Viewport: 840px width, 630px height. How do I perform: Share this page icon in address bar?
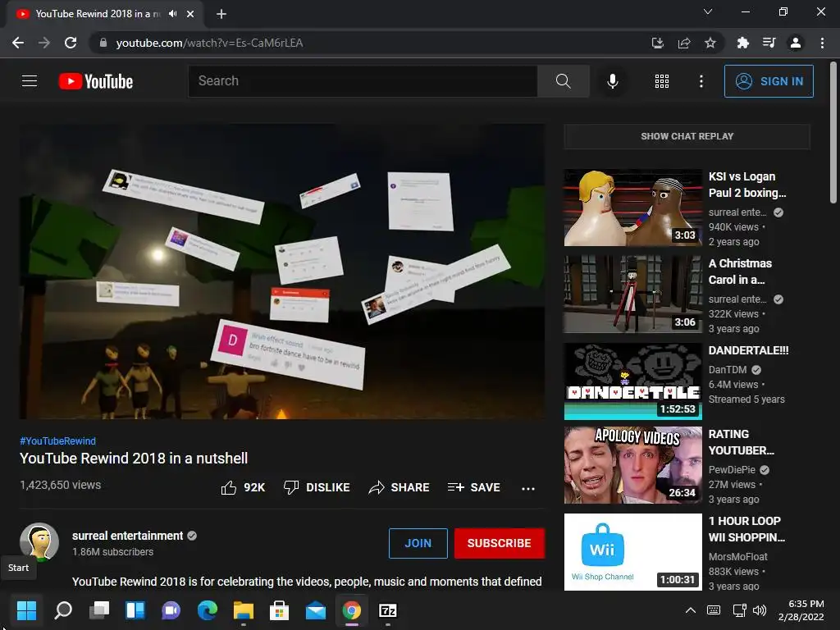point(683,43)
